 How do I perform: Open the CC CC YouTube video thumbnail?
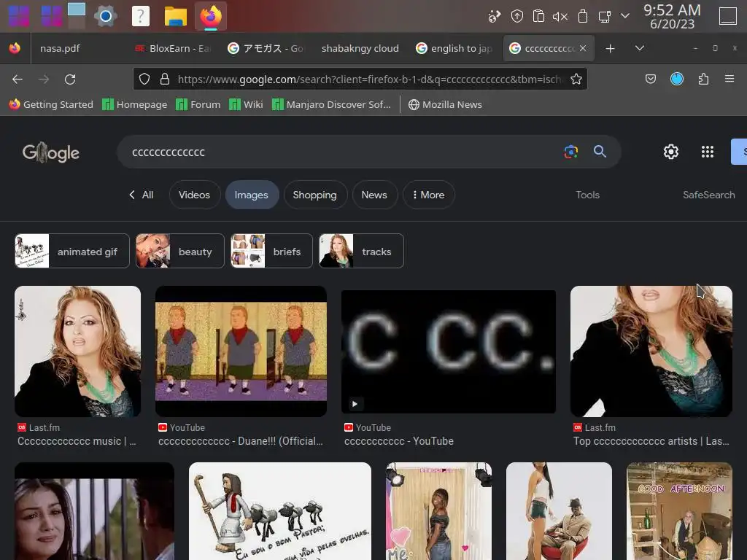pos(449,351)
